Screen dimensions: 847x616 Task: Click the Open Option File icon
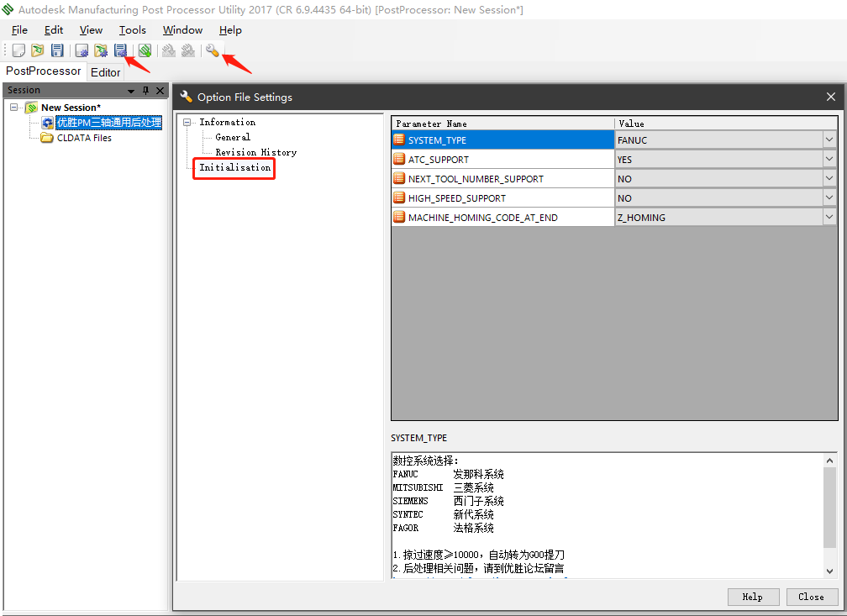tap(101, 50)
